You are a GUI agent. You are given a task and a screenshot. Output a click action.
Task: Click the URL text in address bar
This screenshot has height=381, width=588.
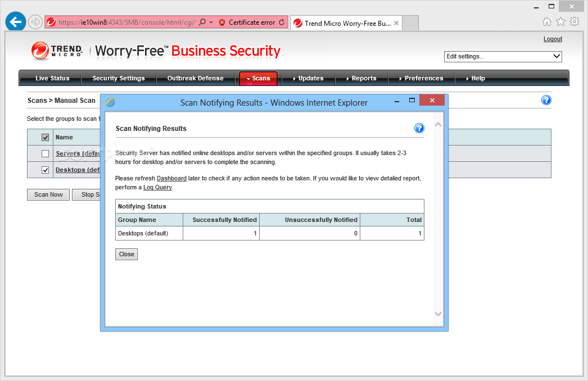pyautogui.click(x=126, y=22)
